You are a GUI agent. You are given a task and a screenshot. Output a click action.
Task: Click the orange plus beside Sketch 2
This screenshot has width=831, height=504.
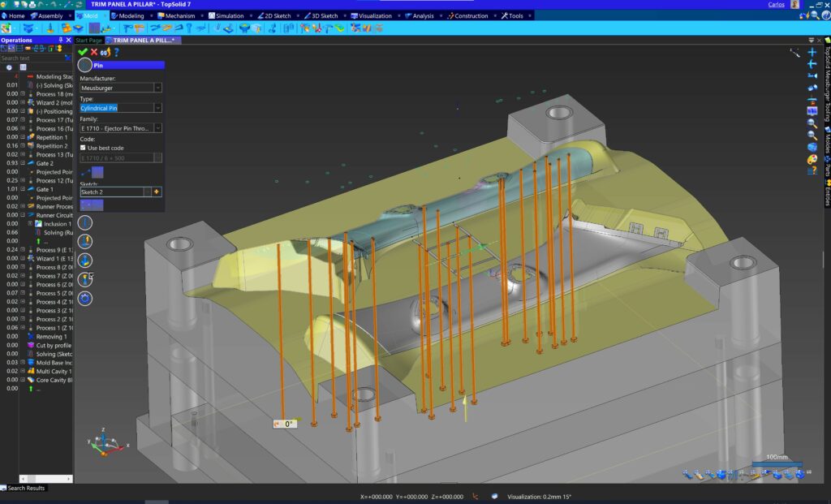(x=157, y=192)
